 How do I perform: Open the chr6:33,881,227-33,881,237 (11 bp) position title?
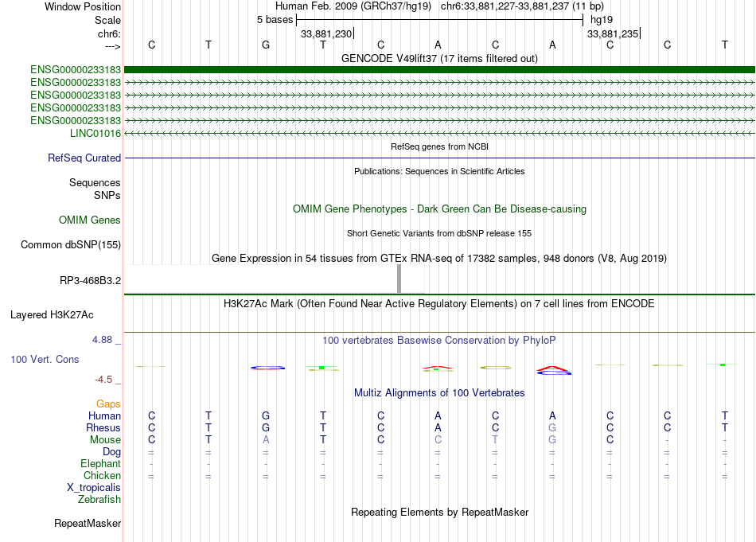522,6
